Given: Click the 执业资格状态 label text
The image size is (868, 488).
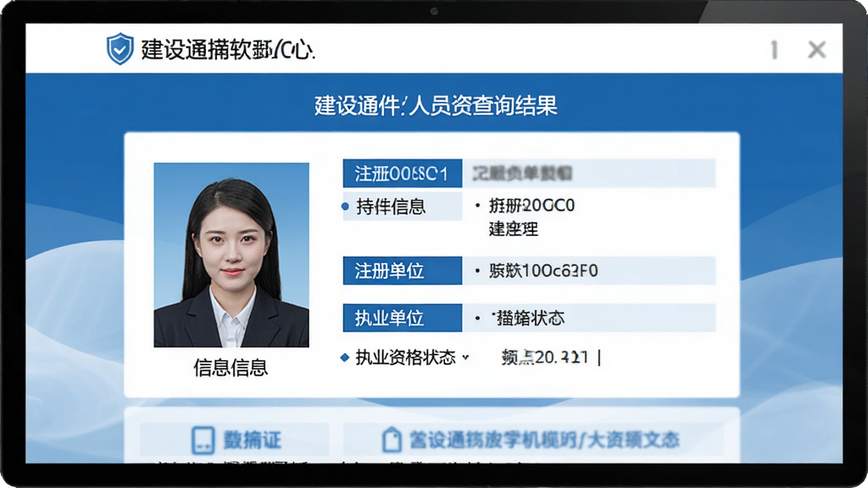Looking at the screenshot, I should click(405, 358).
